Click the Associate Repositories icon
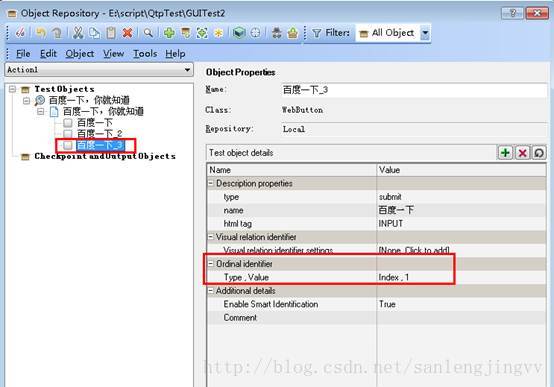 [276, 33]
